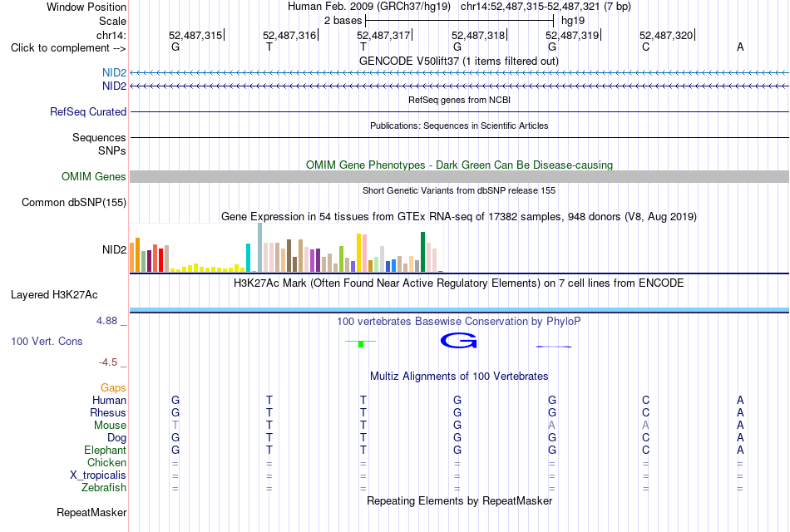790x532 pixels.
Task: Click the 'Click to complement -->' label
Action: click(68, 48)
